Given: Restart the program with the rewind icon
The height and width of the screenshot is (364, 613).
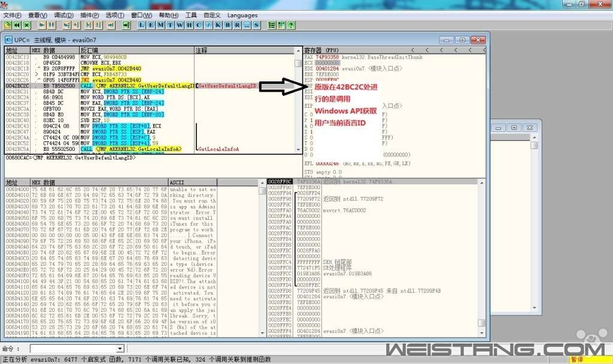Looking at the screenshot, I should [17, 25].
